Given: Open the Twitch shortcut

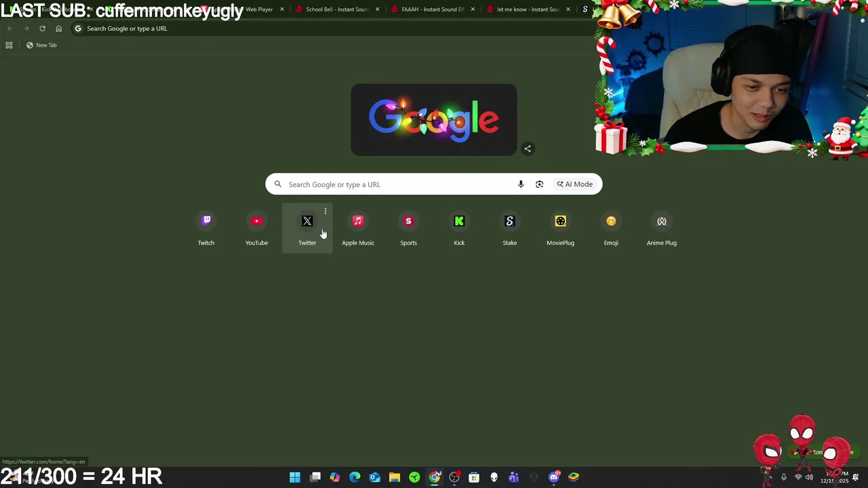Looking at the screenshot, I should click(x=206, y=228).
